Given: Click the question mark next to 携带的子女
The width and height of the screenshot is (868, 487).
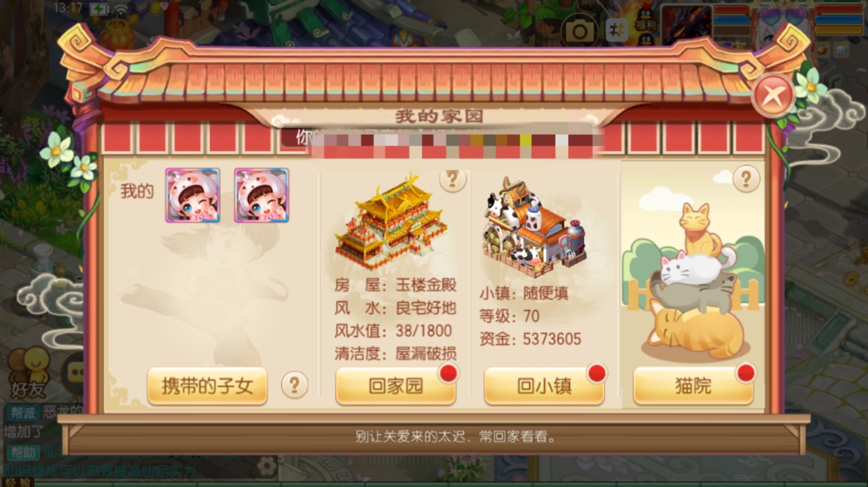Looking at the screenshot, I should (294, 385).
